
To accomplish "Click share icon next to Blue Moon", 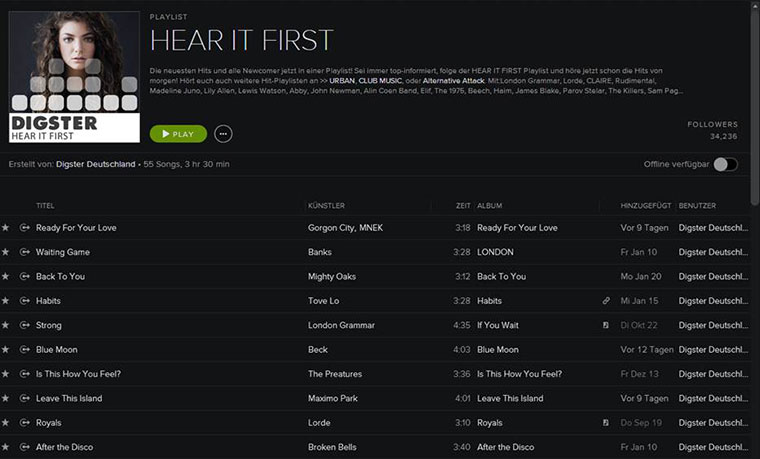I will (x=25, y=350).
